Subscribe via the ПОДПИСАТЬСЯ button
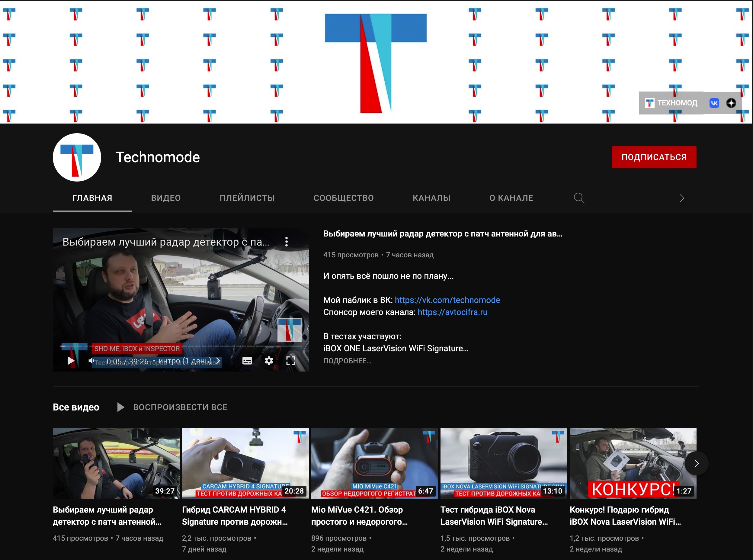 pos(654,157)
